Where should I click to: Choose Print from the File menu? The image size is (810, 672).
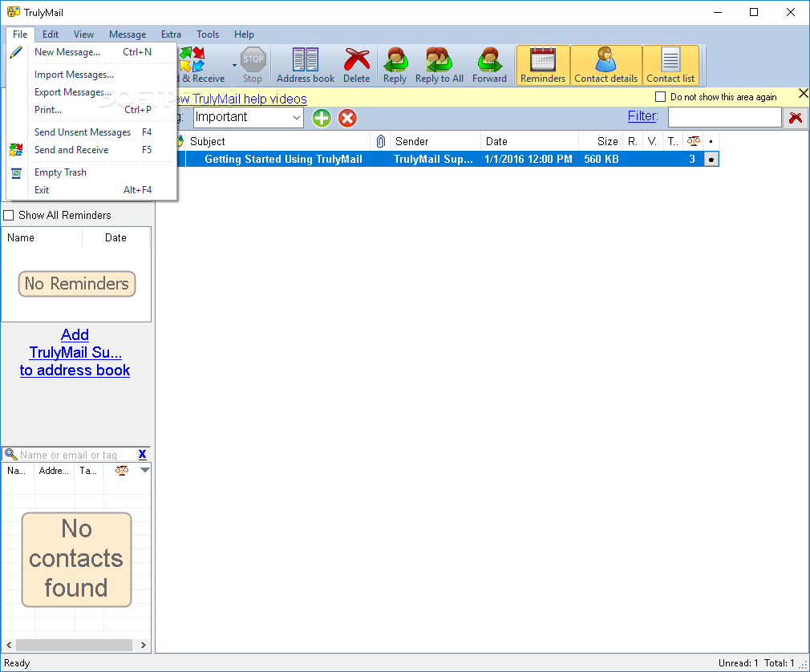click(92, 110)
